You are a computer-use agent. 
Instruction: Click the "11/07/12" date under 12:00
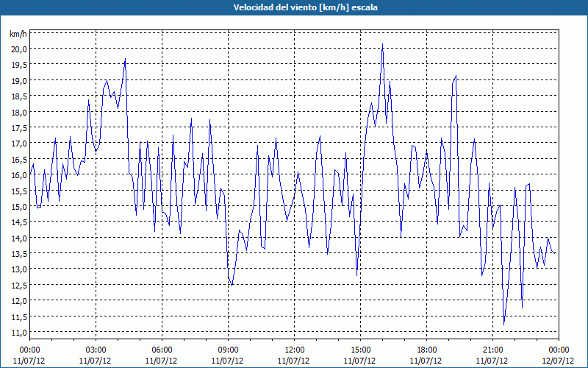coord(293,361)
